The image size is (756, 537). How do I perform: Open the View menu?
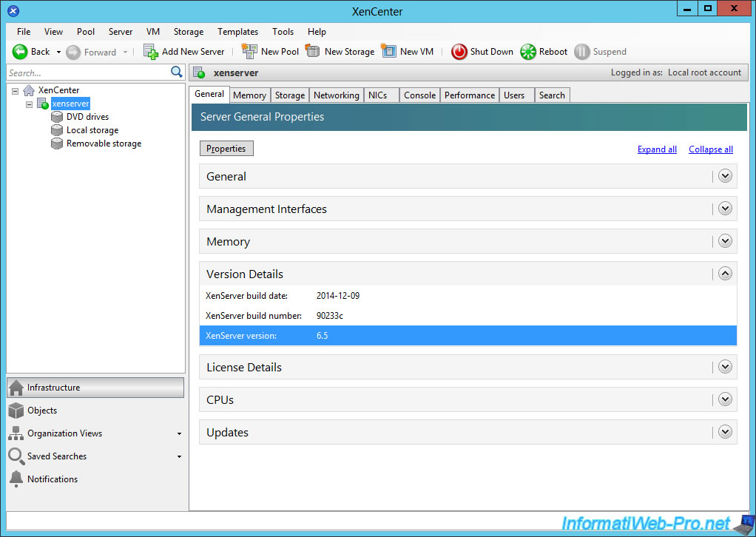point(53,32)
